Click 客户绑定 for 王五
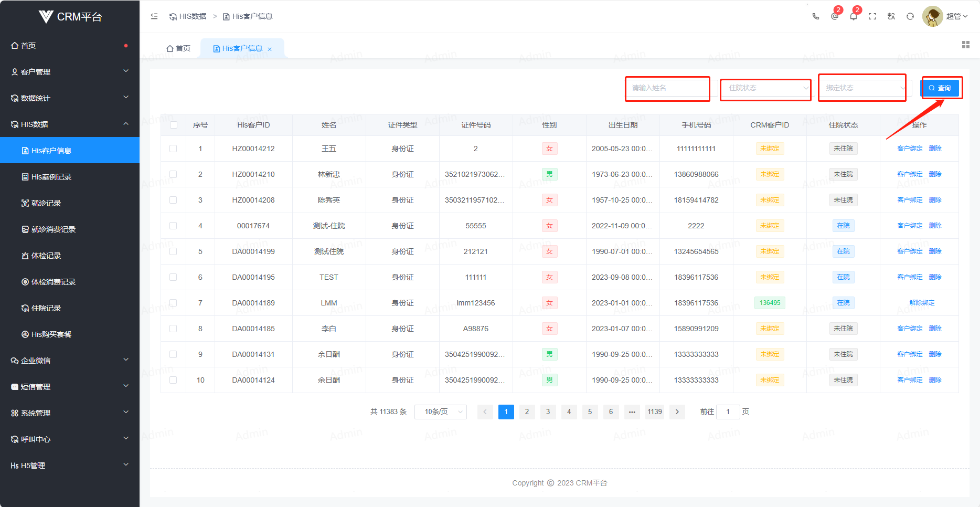The height and width of the screenshot is (507, 980). point(910,149)
